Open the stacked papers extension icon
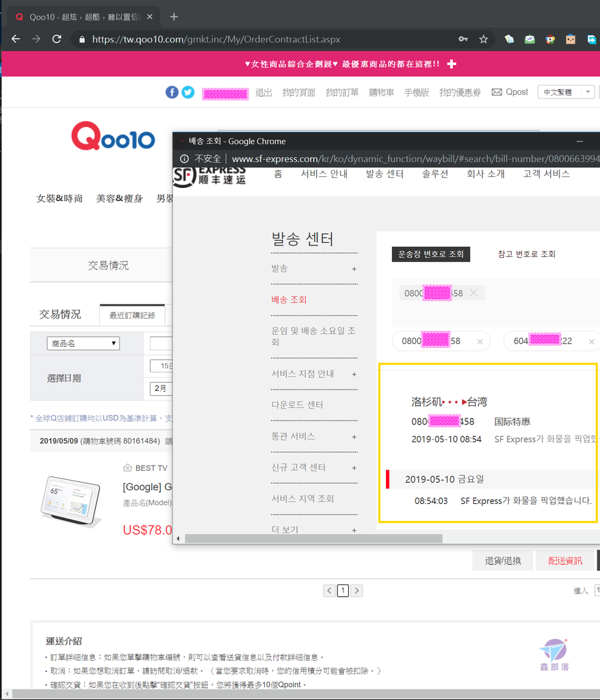Screen dimensions: 600x700 point(509,39)
